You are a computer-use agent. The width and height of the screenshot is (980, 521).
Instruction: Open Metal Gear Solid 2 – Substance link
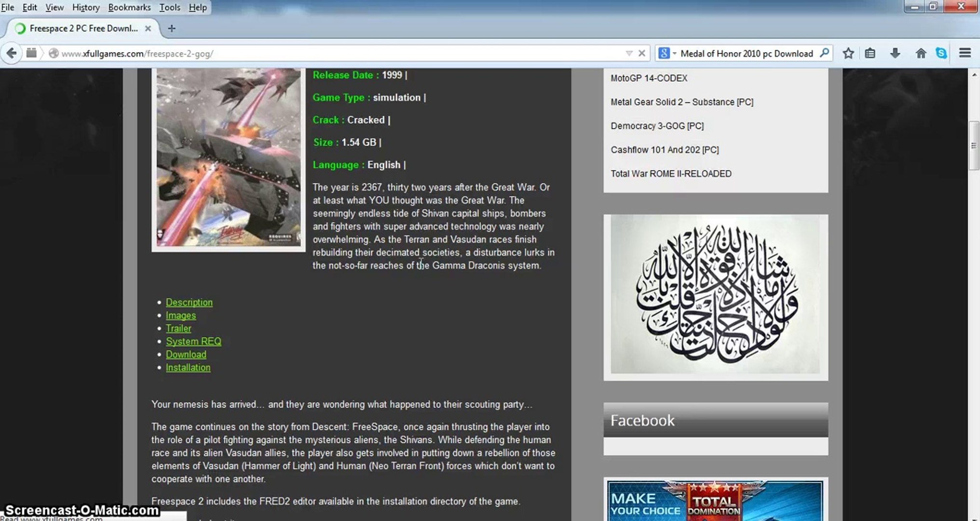(x=682, y=102)
